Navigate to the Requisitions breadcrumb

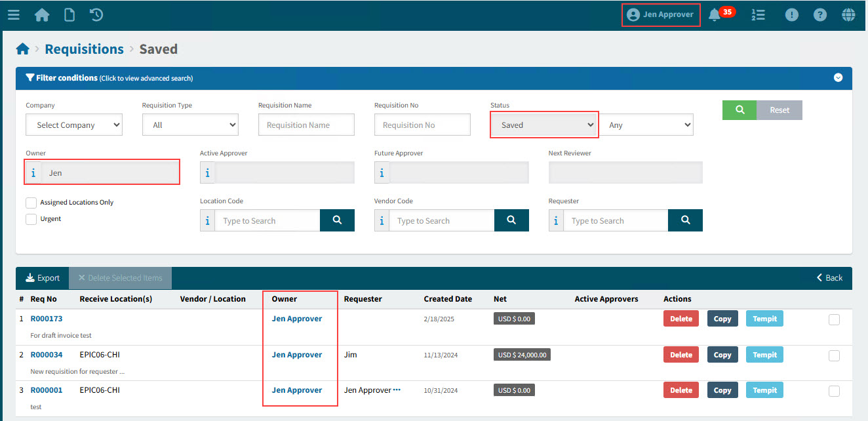84,49
